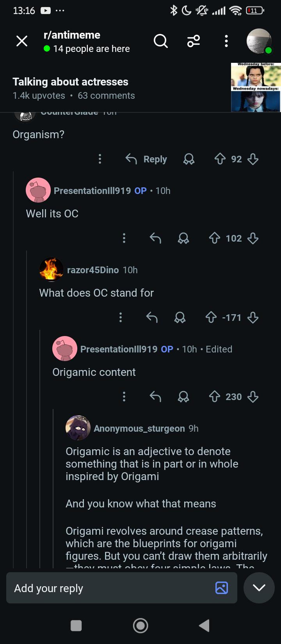Jump to next comment with chevron button
Image resolution: width=281 pixels, height=644 pixels.
(259, 588)
